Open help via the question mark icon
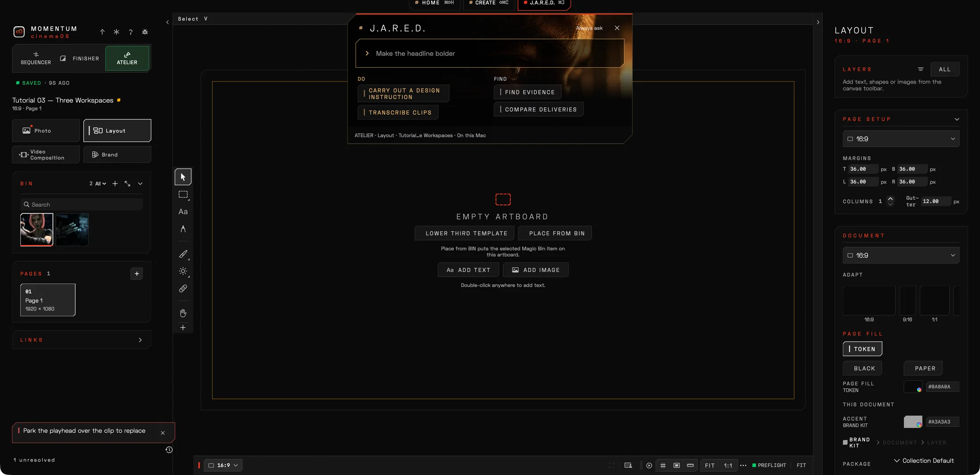Viewport: 980px width, 475px height. pyautogui.click(x=131, y=32)
